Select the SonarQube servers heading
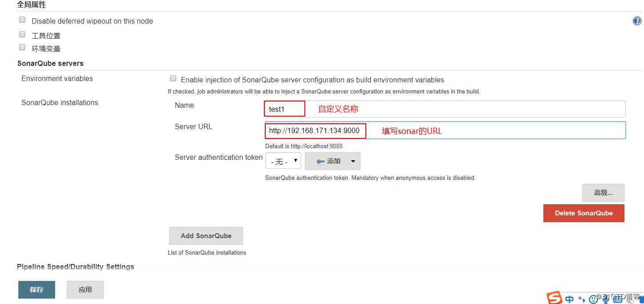This screenshot has height=304, width=644. (50, 63)
